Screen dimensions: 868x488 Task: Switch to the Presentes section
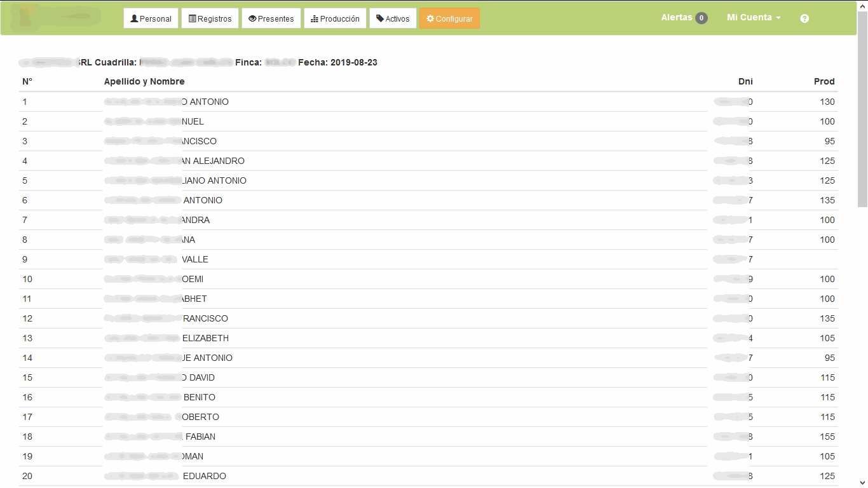(271, 18)
